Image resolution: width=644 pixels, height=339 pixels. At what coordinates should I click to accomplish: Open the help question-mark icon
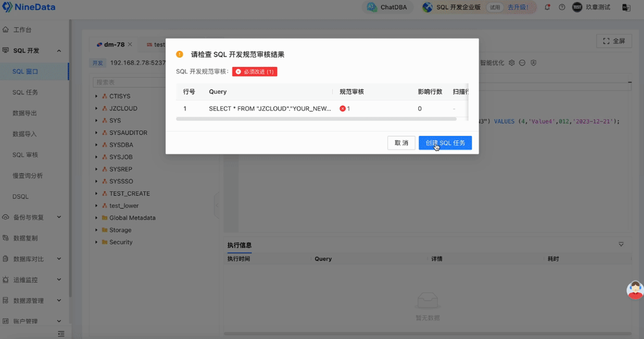562,7
